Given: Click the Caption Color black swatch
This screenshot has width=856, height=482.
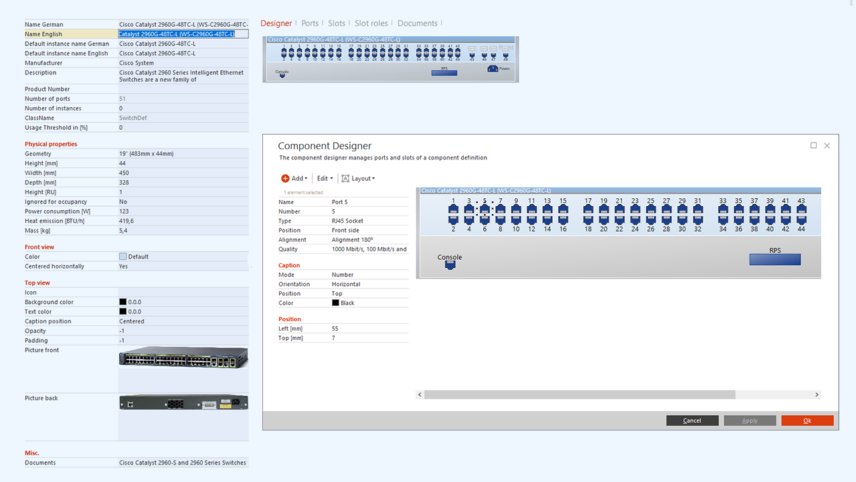Looking at the screenshot, I should (x=336, y=303).
